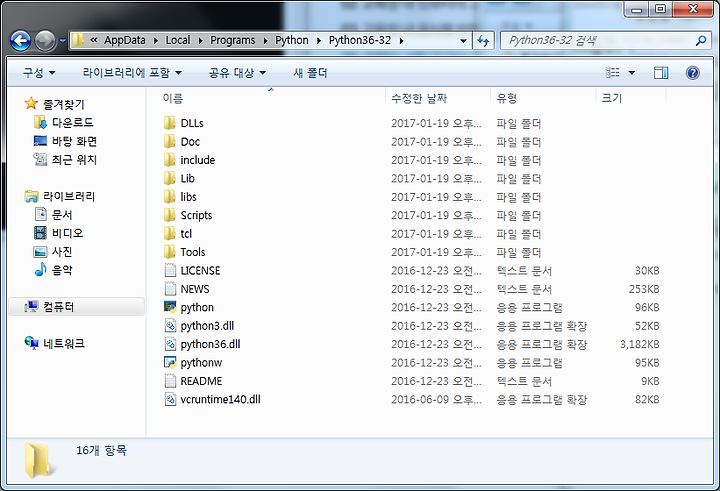Navigate to Local in breadcrumb
720x491 pixels.
[178, 40]
